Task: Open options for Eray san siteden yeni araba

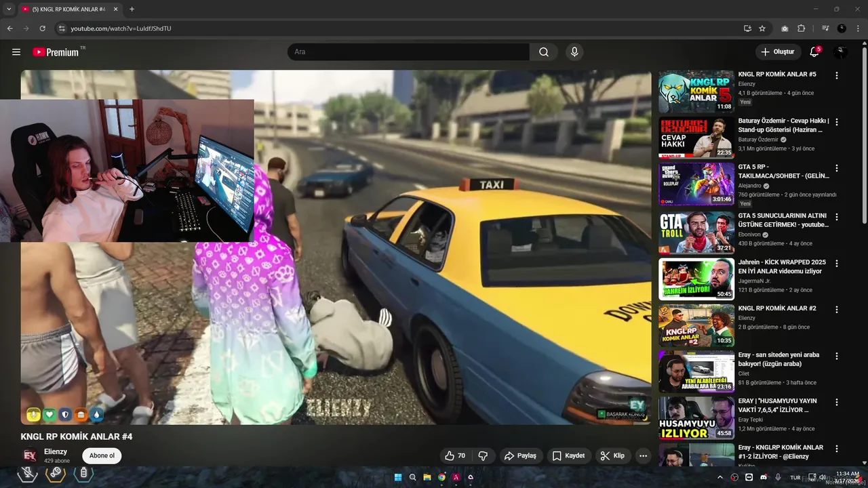Action: [x=837, y=356]
